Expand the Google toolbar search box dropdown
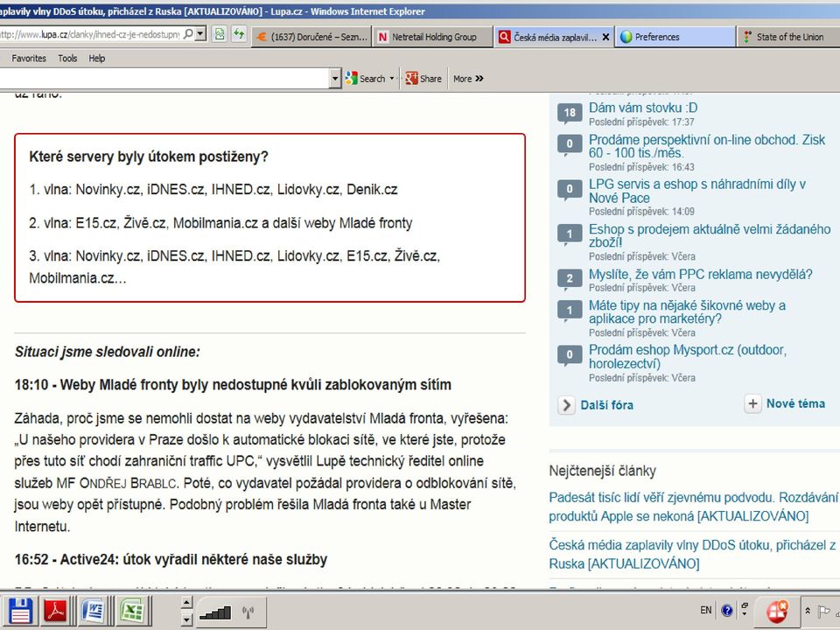The width and height of the screenshot is (840, 630). [x=335, y=79]
